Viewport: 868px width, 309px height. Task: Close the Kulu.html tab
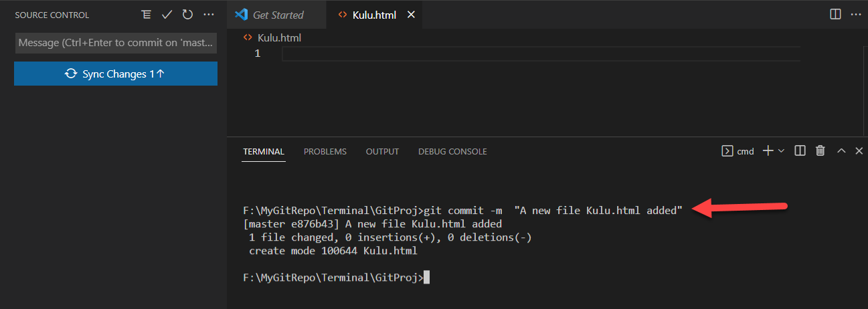coord(411,15)
